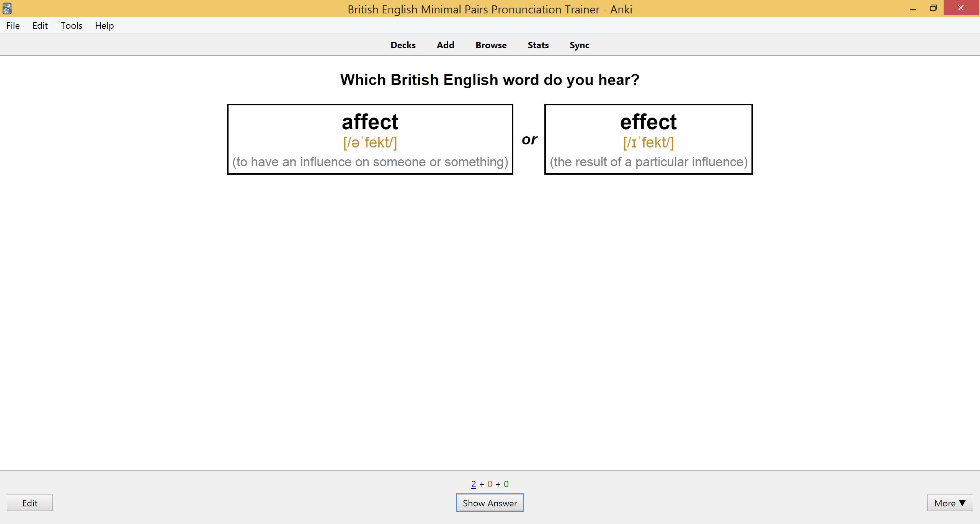The height and width of the screenshot is (524, 980).
Task: Sync the collection
Action: tap(579, 45)
